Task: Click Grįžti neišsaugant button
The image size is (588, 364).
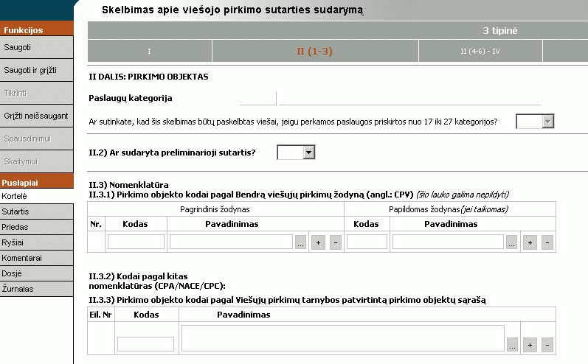Action: 36,116
